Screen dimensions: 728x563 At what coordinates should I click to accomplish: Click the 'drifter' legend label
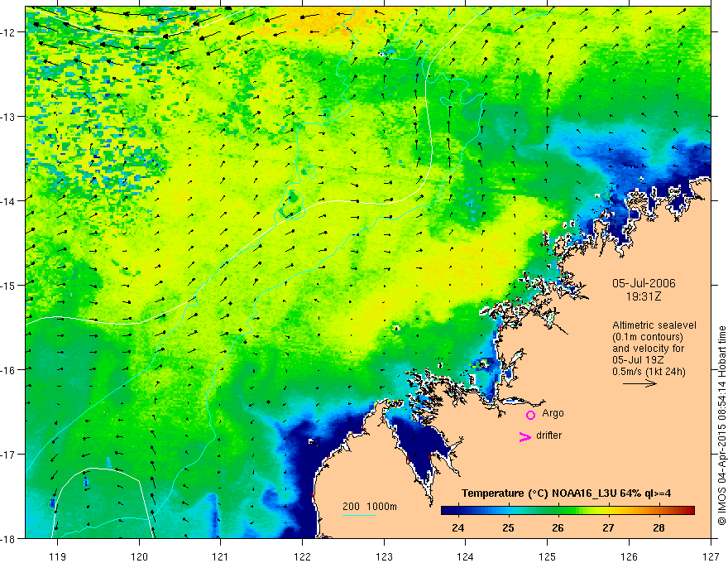tap(548, 435)
